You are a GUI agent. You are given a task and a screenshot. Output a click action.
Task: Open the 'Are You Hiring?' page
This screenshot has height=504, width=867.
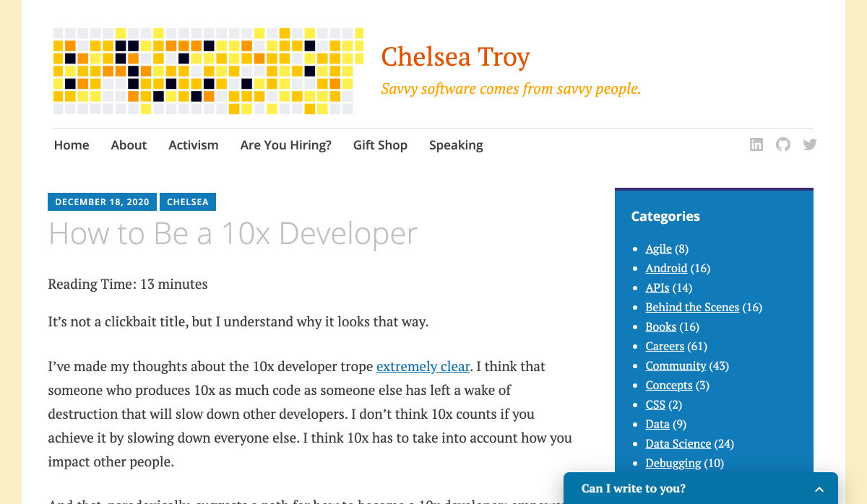(285, 145)
